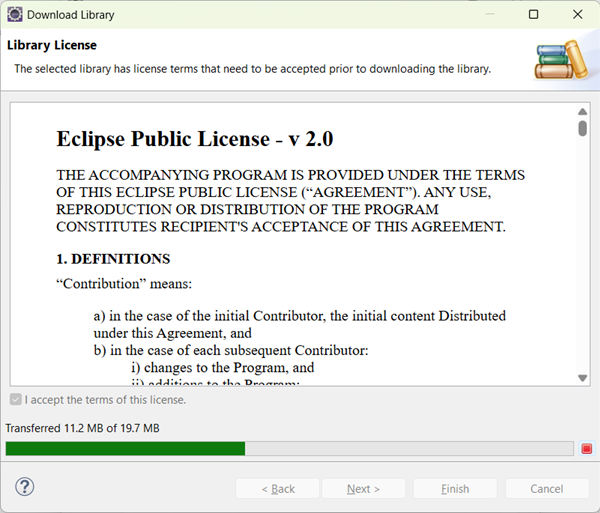The image size is (600, 513).
Task: Click the stacked books library banner image
Action: point(561,59)
